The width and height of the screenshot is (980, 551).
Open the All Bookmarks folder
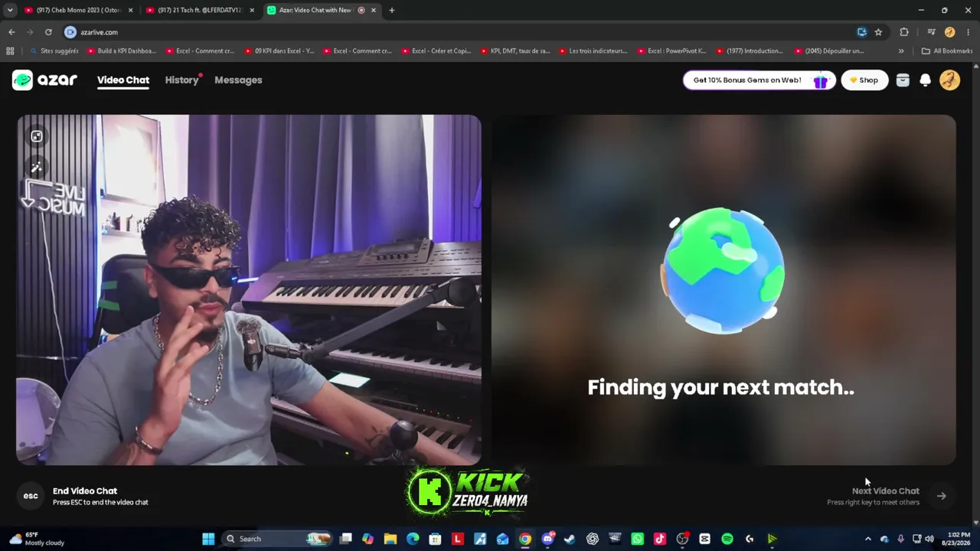coord(947,51)
